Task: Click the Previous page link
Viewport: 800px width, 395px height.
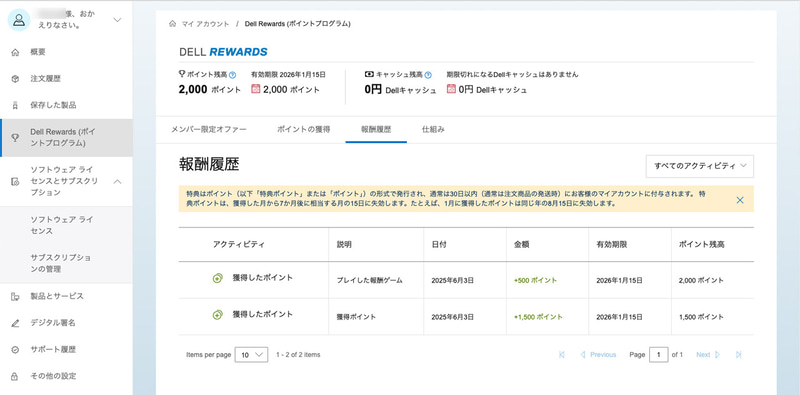Action: (x=598, y=355)
